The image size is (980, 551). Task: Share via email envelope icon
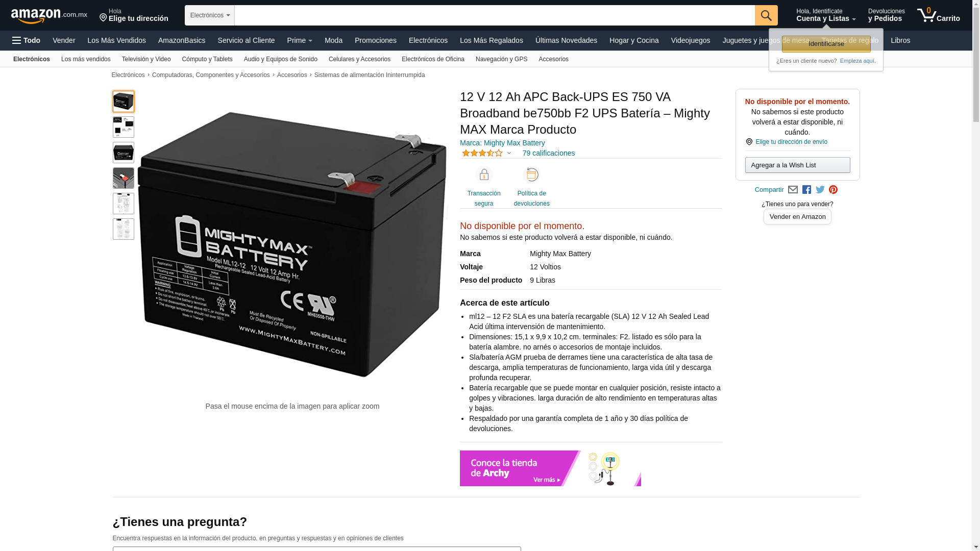793,190
